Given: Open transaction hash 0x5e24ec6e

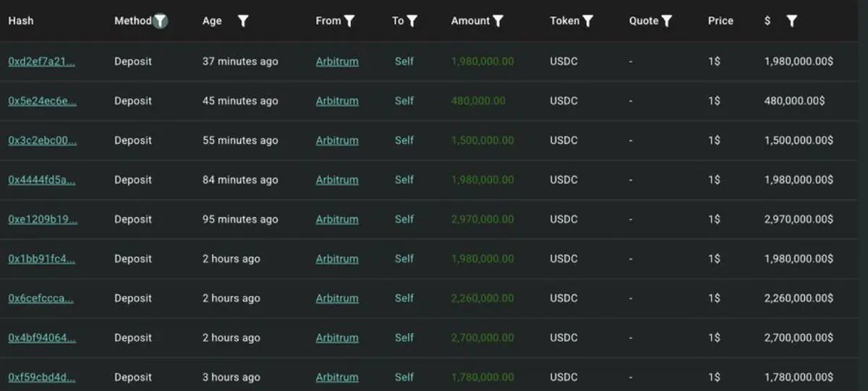Looking at the screenshot, I should point(42,101).
